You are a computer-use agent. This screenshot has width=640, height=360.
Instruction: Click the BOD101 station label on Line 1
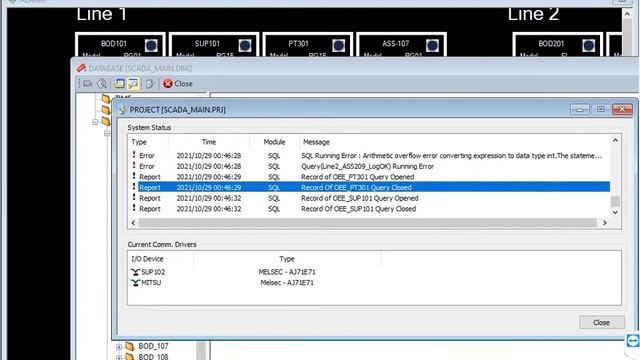pos(114,44)
